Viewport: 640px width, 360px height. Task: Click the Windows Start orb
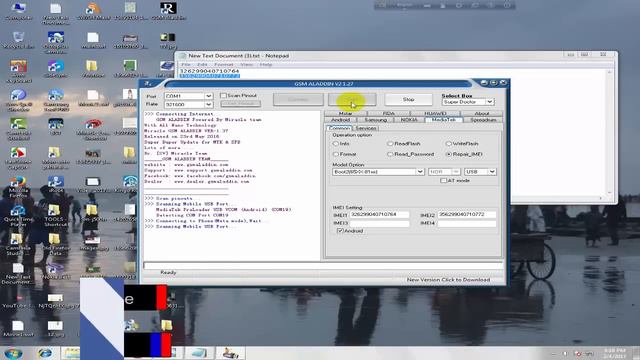click(13, 353)
